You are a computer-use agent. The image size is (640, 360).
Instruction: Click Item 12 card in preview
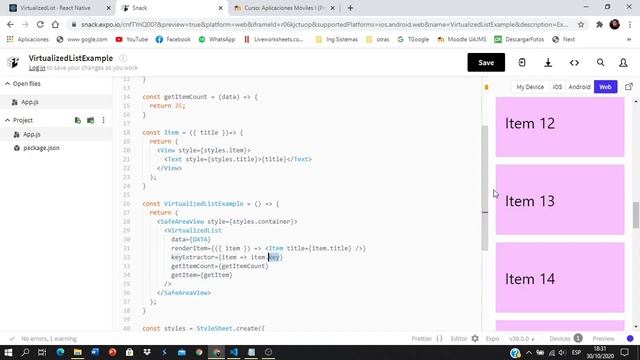(560, 127)
